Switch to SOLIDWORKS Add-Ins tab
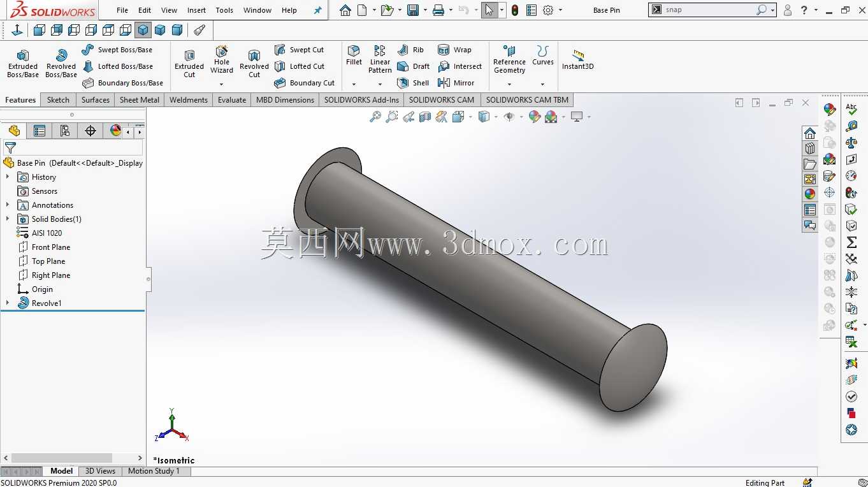Viewport: 868px width, 487px height. point(361,100)
